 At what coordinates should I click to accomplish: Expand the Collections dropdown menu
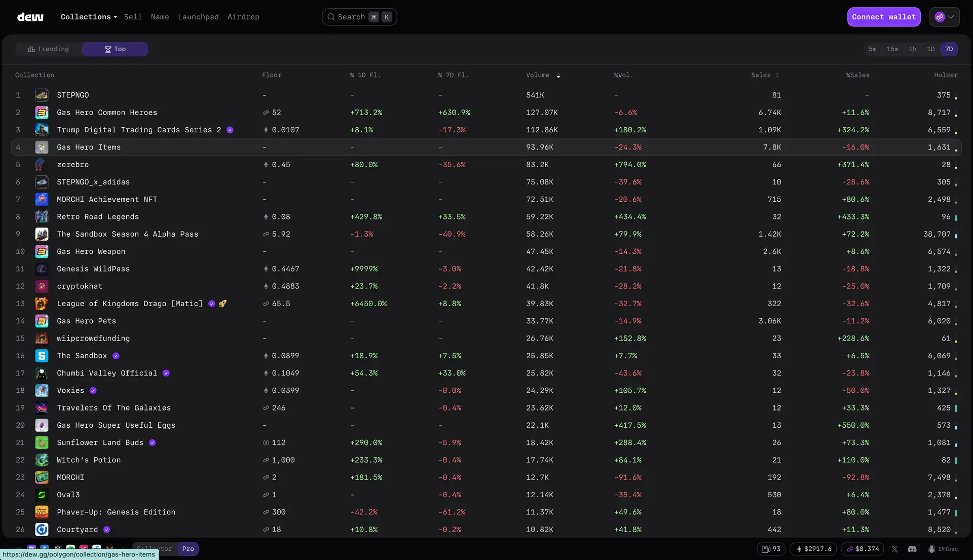[x=89, y=17]
